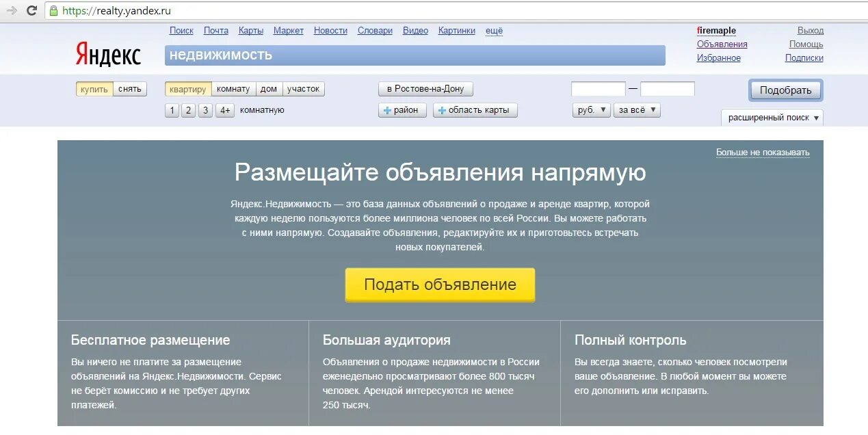Click the plus icon on район button

pyautogui.click(x=388, y=110)
